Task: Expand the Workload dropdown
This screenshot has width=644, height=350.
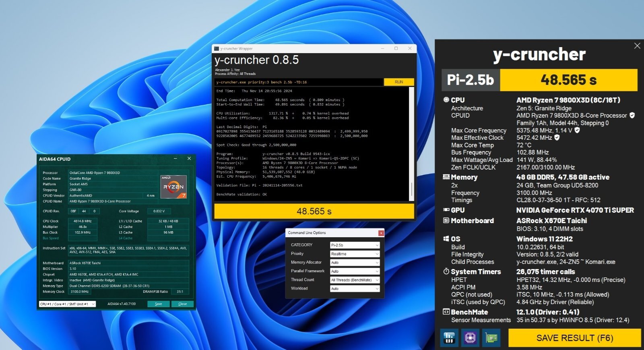Action: (x=355, y=288)
